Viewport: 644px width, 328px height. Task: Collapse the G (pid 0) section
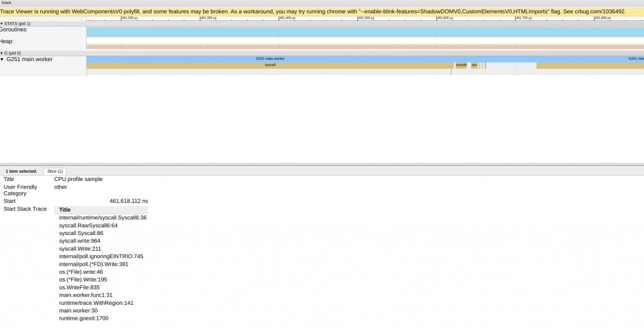tap(2, 53)
